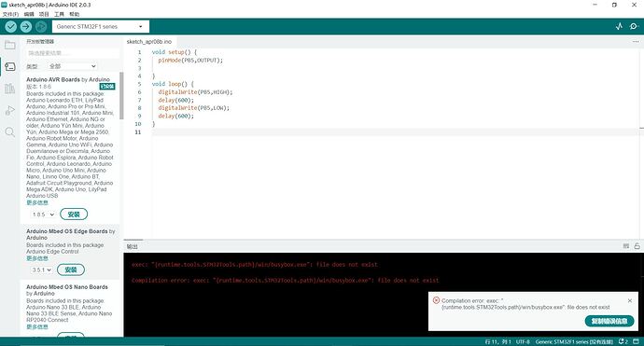644x346 pixels.
Task: Click the installed badge on AVR Boards
Action: [x=107, y=86]
